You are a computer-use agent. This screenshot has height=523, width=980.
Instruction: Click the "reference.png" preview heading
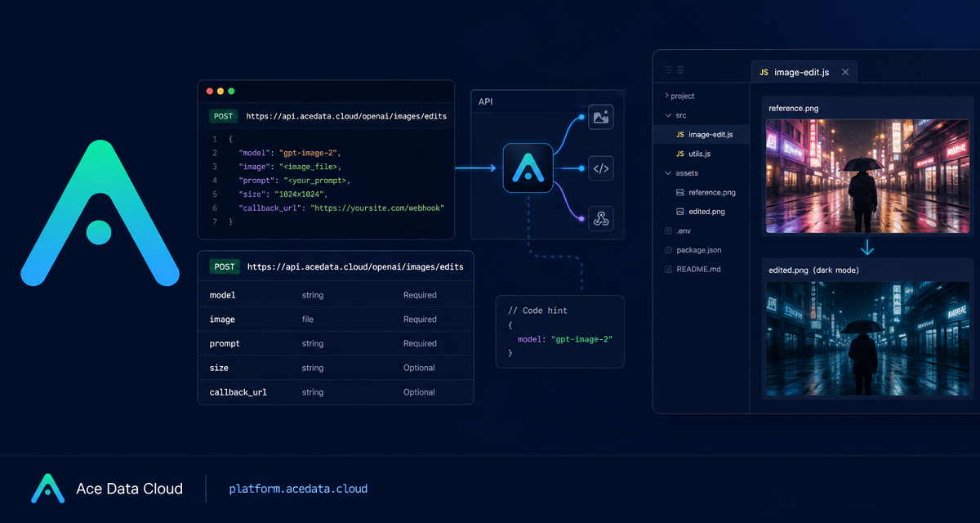[794, 108]
